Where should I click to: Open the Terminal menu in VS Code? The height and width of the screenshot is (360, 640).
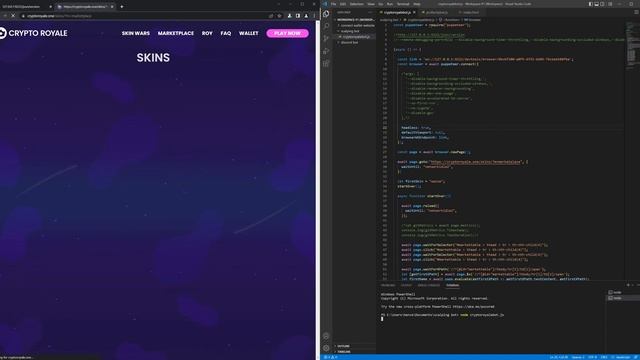point(403,4)
